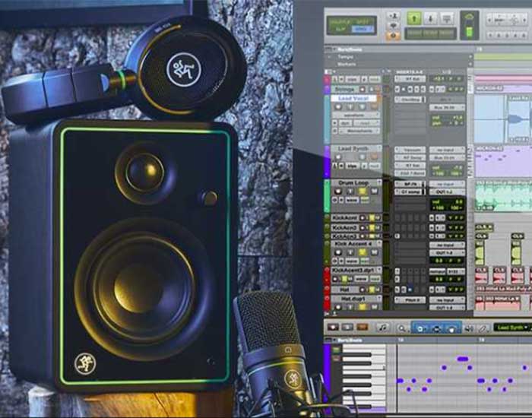Toggle input monitoring on Lead Vocal track
The width and height of the screenshot is (532, 418).
pos(350,107)
